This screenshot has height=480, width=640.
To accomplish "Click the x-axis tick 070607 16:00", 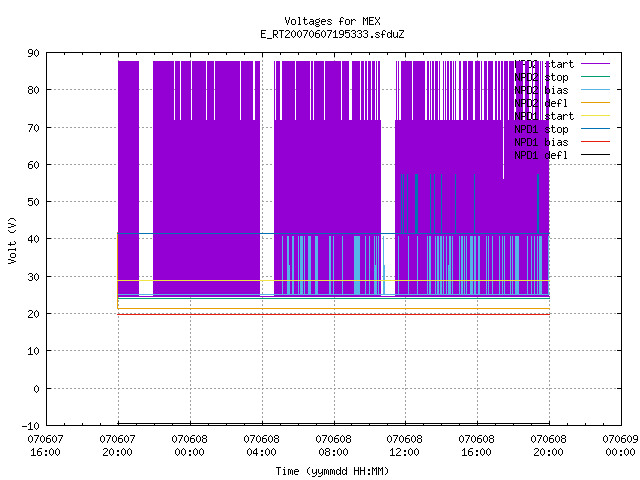I will coord(45,446).
